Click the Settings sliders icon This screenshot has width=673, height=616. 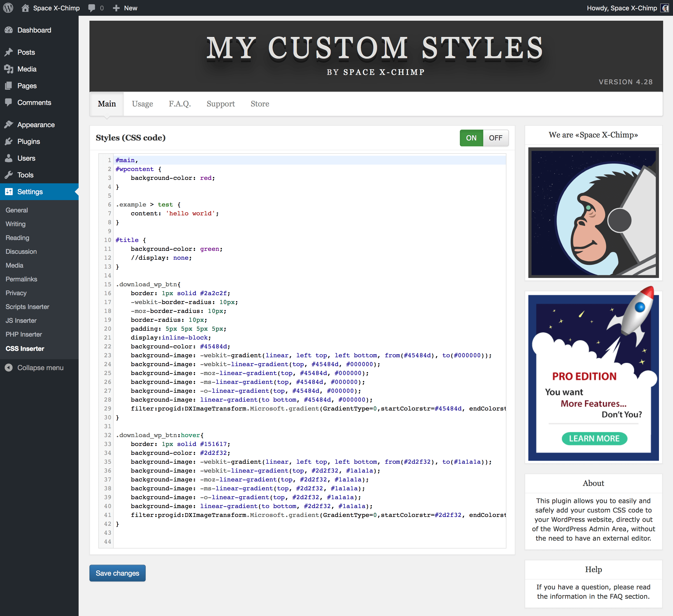tap(9, 192)
